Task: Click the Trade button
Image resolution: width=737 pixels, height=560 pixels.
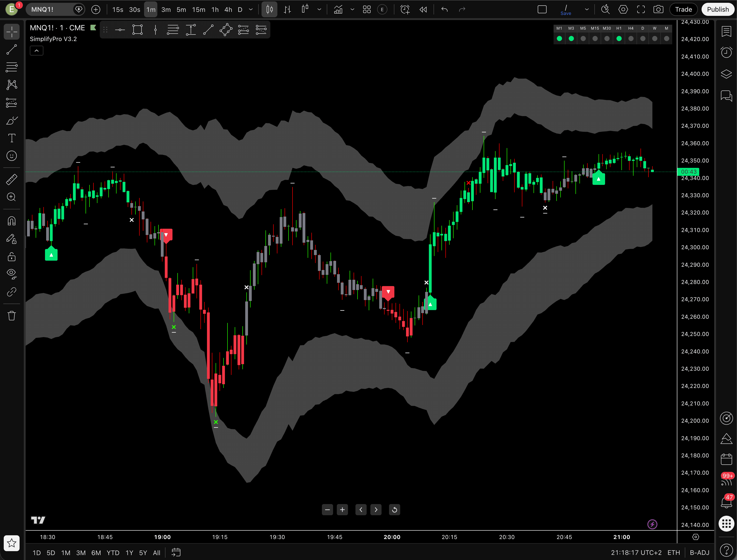Action: [683, 9]
